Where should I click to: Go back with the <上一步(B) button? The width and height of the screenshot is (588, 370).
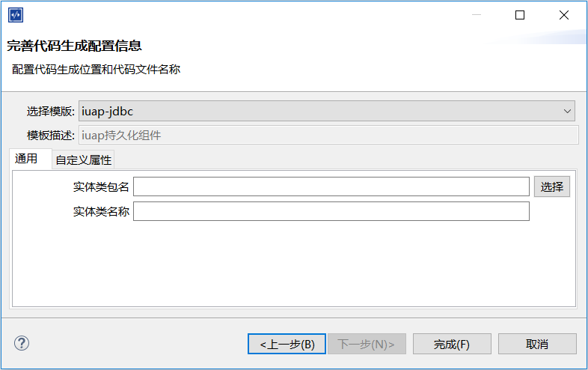[287, 344]
